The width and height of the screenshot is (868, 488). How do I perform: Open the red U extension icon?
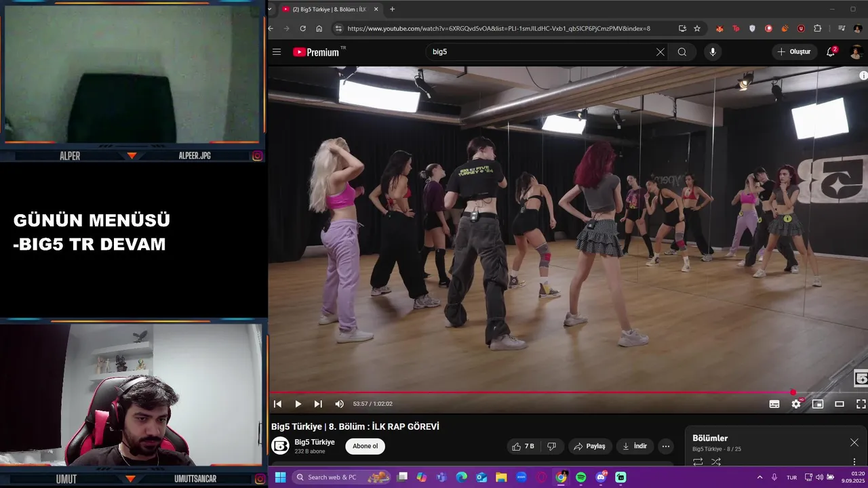click(x=801, y=28)
